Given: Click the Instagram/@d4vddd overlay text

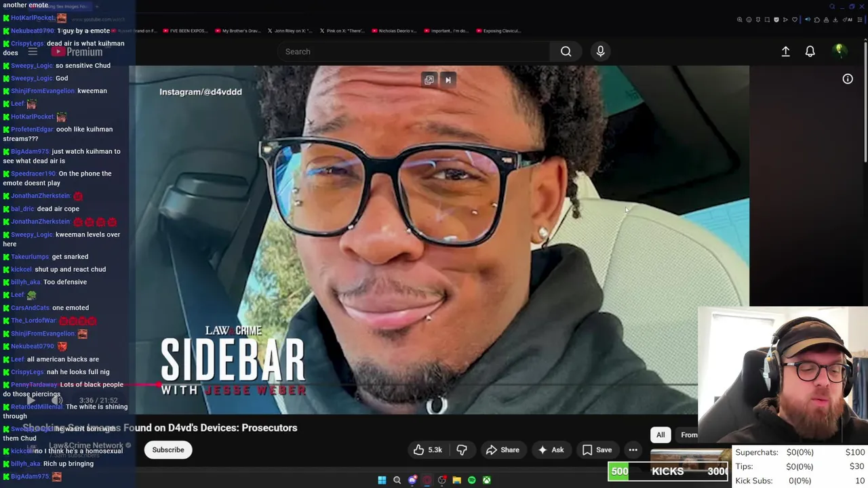Looking at the screenshot, I should [201, 91].
